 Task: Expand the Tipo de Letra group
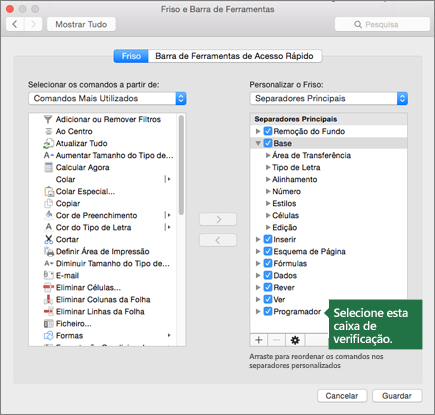[268, 167]
